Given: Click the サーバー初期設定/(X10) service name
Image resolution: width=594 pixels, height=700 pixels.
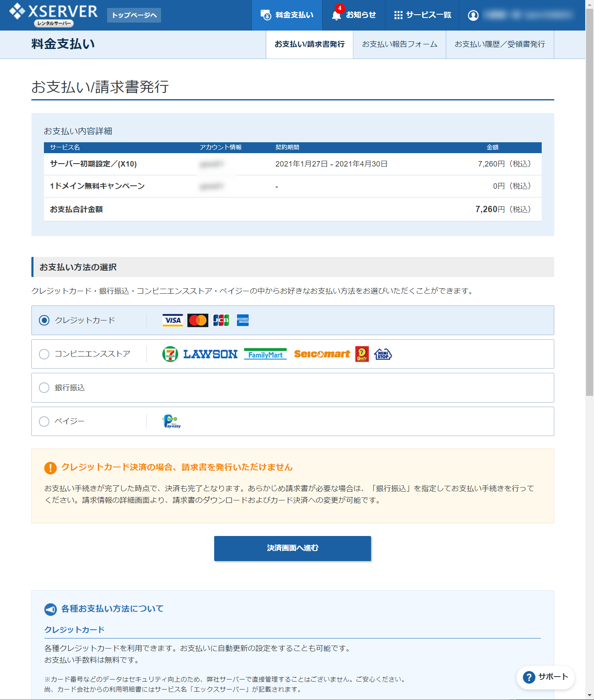Looking at the screenshot, I should coord(93,164).
